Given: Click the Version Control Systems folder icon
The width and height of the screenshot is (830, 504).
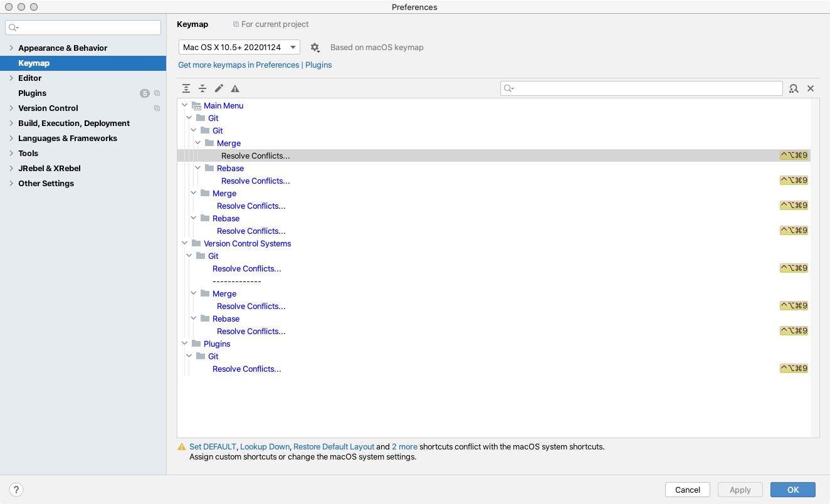Looking at the screenshot, I should [196, 243].
